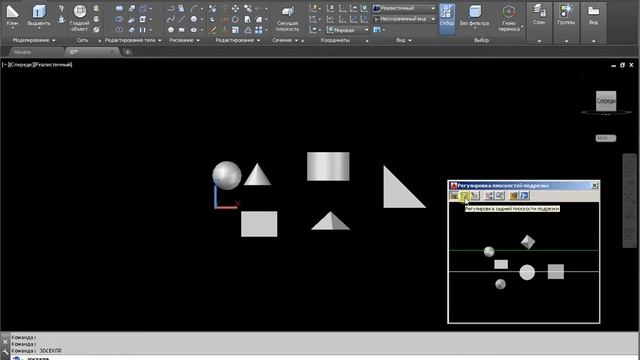Click the four-arrow Move icon in Редактирование panel
640x360 pixels.
236,8
